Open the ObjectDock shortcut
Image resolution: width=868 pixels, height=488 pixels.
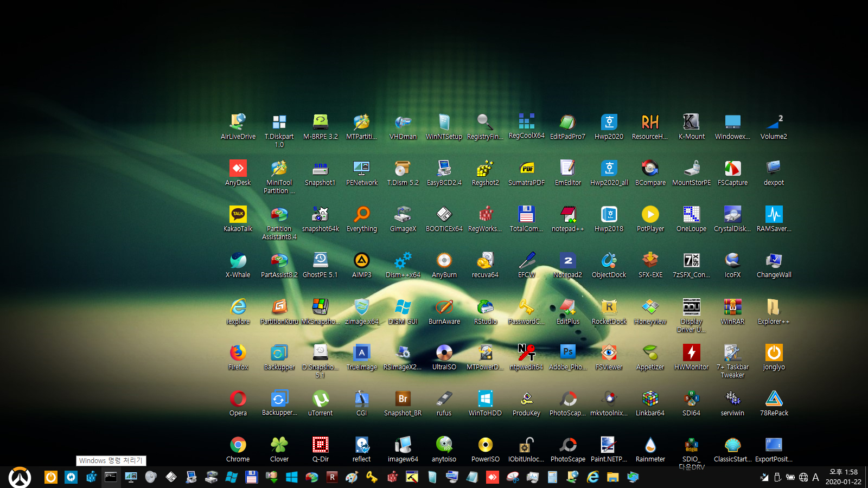click(609, 265)
